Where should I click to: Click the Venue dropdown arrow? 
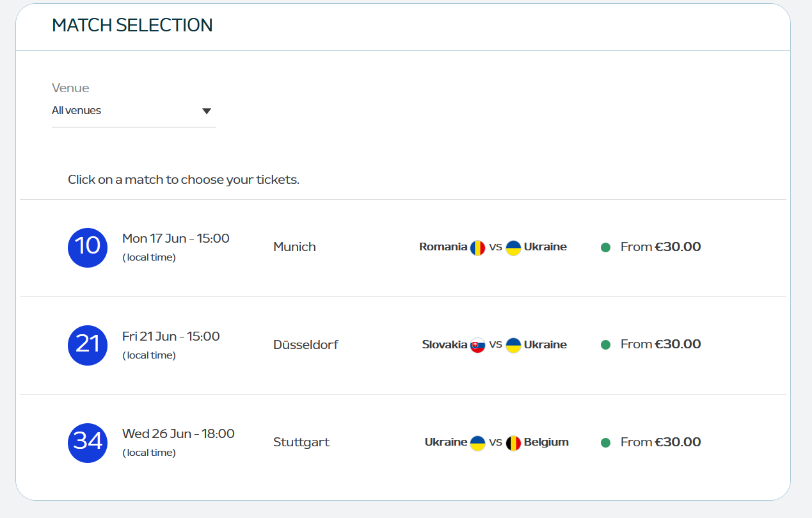(207, 111)
